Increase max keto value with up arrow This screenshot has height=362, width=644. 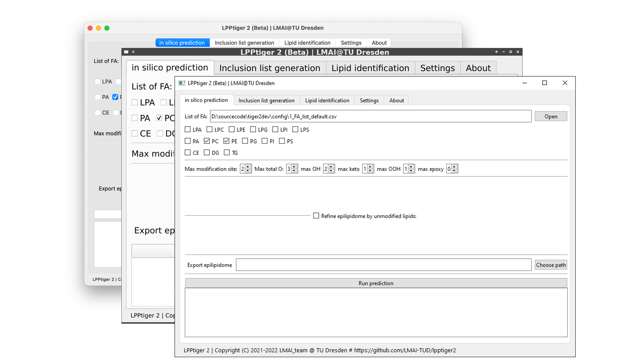[370, 167]
